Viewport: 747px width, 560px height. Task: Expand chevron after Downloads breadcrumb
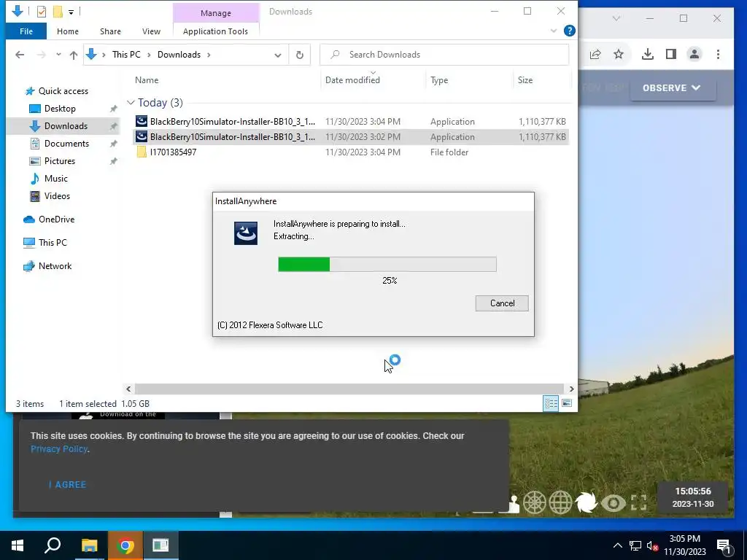(209, 55)
